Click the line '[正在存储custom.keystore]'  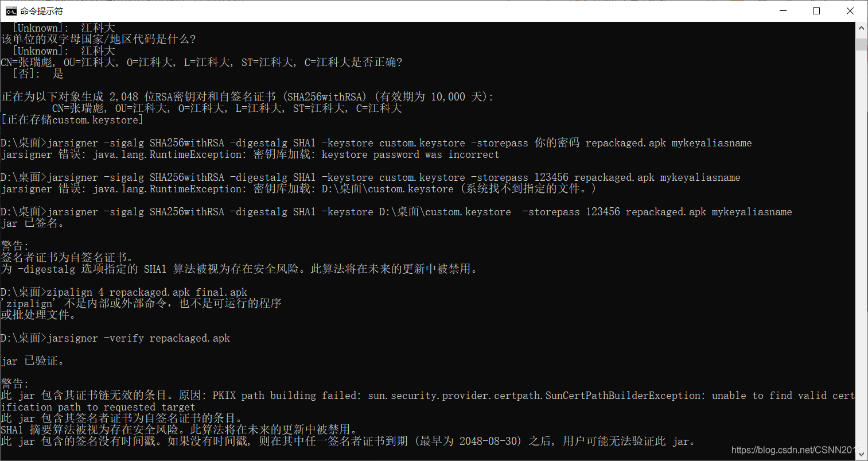pyautogui.click(x=72, y=119)
